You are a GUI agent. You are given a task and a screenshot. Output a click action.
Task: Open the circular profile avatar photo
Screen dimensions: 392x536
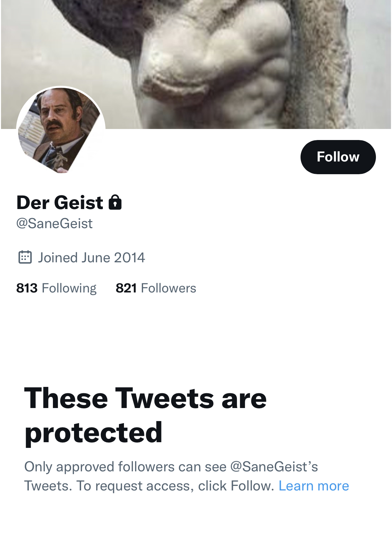pos(61,131)
